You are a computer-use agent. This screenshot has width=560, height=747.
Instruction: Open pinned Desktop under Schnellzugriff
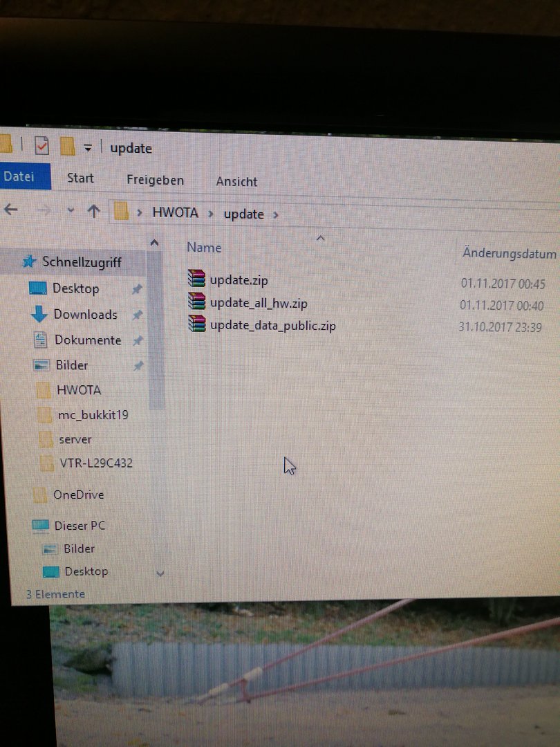[76, 288]
